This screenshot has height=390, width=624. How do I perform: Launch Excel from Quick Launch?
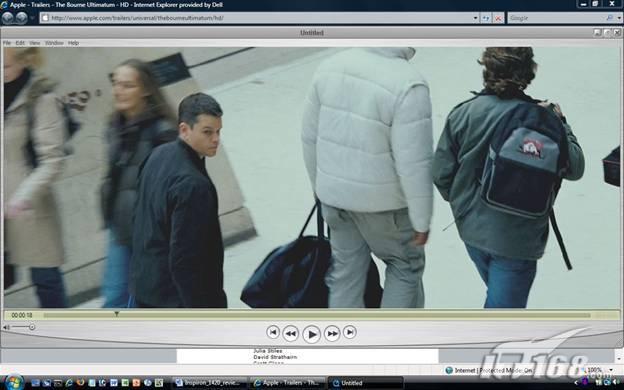pyautogui.click(x=125, y=383)
